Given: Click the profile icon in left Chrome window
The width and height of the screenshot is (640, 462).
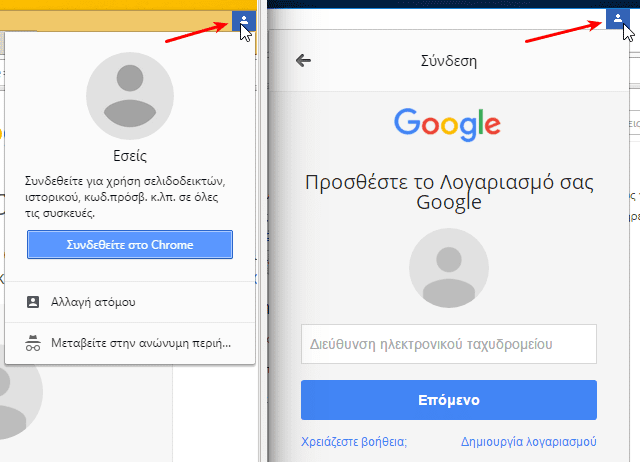Looking at the screenshot, I should [x=244, y=20].
